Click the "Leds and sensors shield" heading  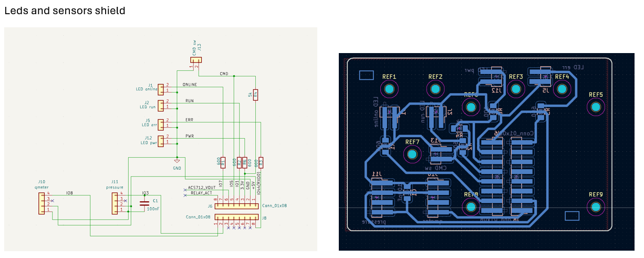65,11
